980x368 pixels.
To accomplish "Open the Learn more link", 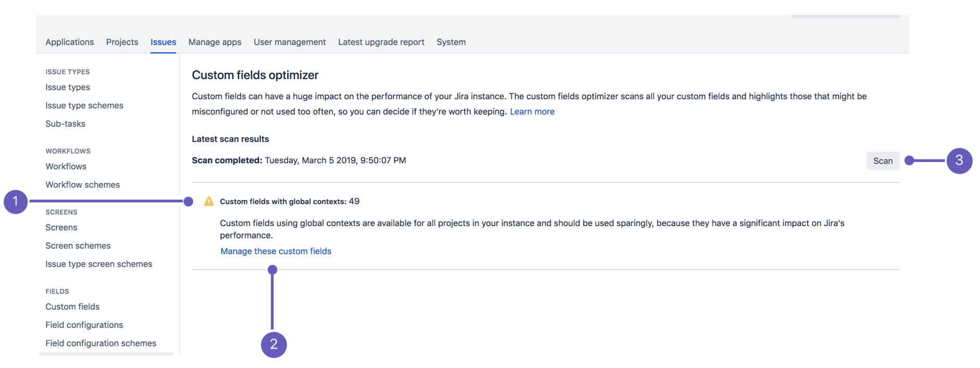I will (532, 112).
